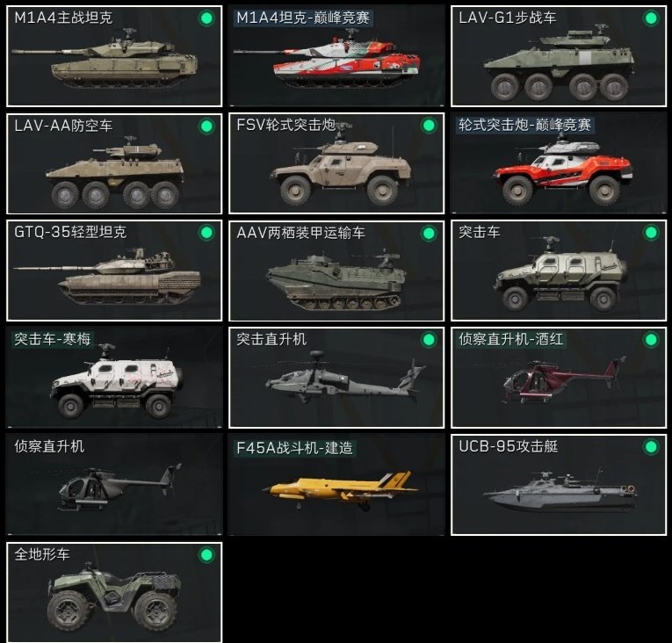The image size is (672, 643).
Task: Toggle green dot on 侦察直升机-酒红 card
Action: click(651, 340)
